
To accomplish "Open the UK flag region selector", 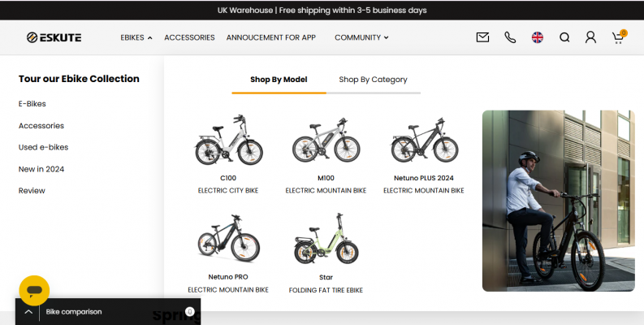I will tap(537, 37).
